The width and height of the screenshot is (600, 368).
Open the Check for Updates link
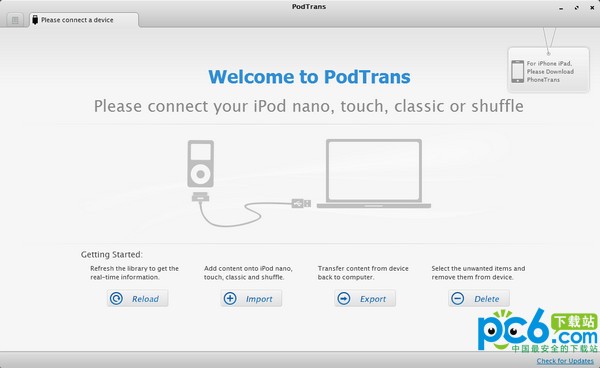coord(565,361)
